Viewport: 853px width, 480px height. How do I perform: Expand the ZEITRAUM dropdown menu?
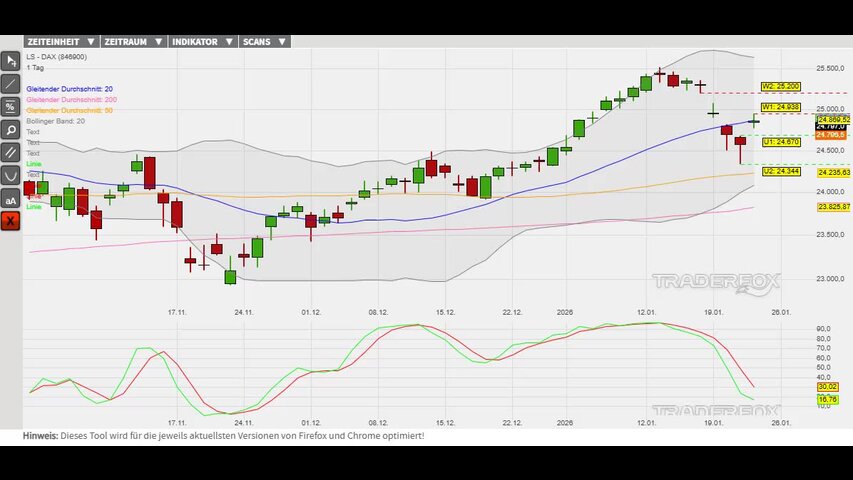pos(134,42)
